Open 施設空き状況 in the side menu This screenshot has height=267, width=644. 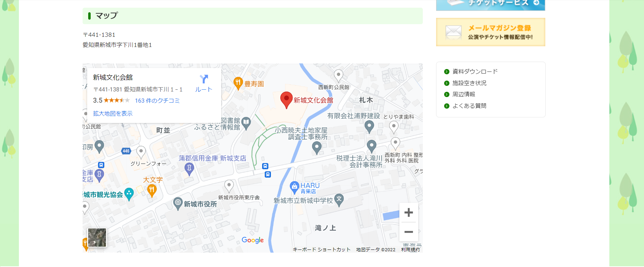pyautogui.click(x=469, y=83)
